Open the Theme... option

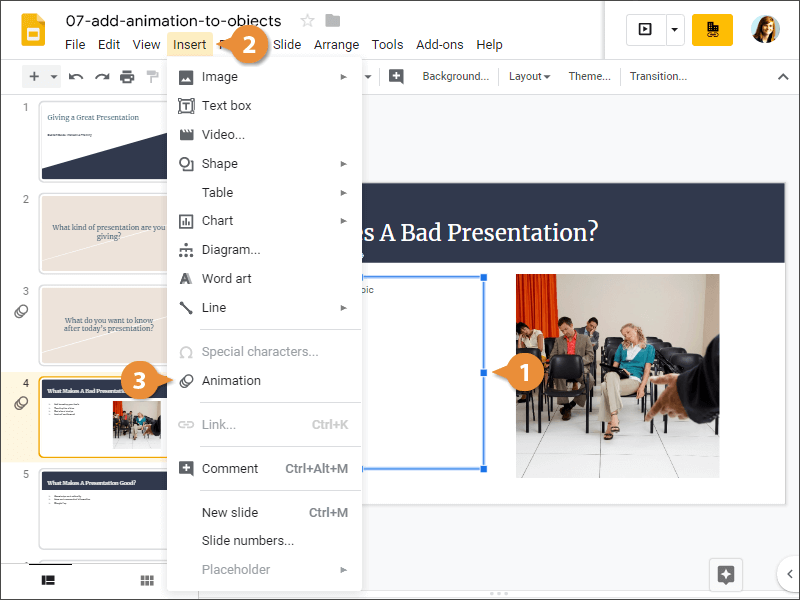tap(589, 76)
